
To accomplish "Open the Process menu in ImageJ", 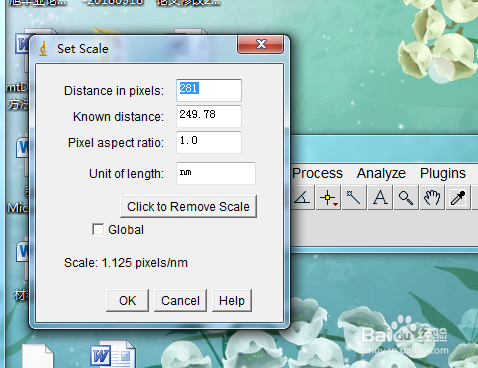I will coord(317,173).
